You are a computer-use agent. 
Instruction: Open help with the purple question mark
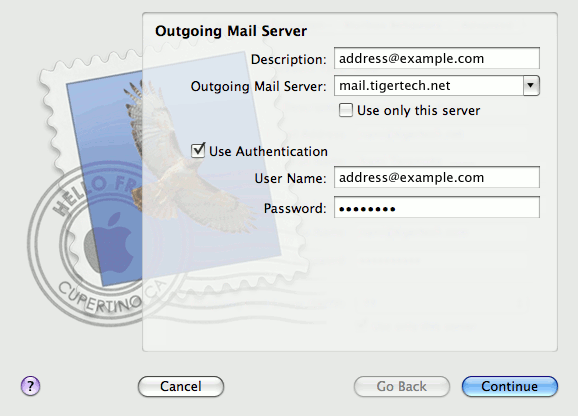[x=30, y=386]
